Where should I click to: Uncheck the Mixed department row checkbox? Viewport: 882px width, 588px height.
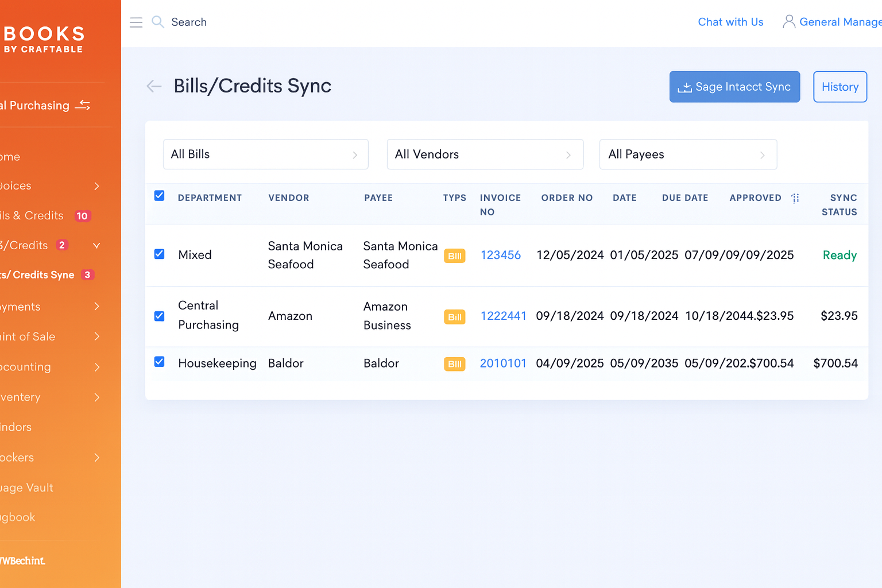click(x=160, y=254)
